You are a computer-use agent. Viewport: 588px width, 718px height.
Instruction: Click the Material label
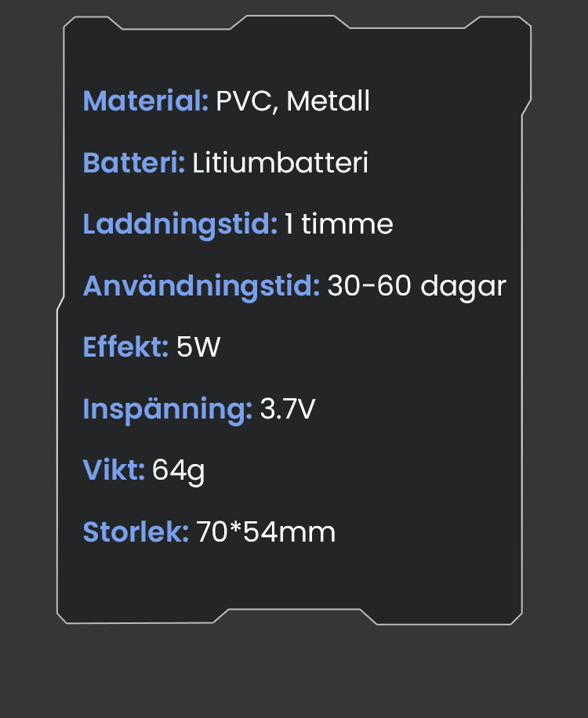[145, 101]
